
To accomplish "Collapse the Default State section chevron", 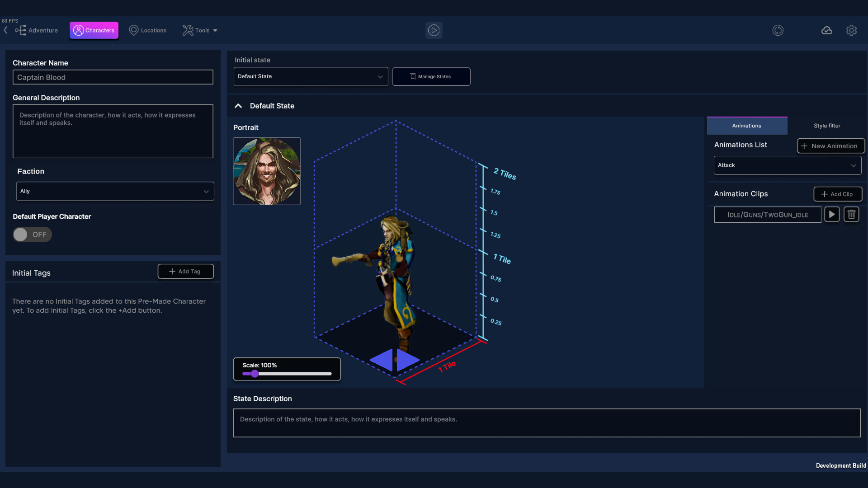I will click(238, 106).
